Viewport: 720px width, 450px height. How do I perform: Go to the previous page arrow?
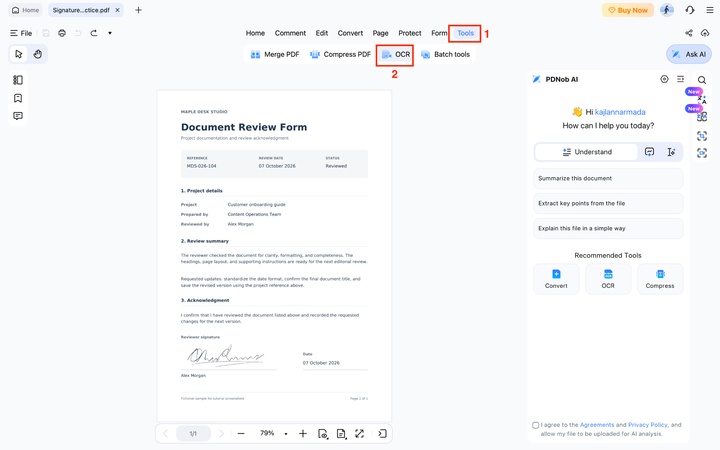(166, 433)
